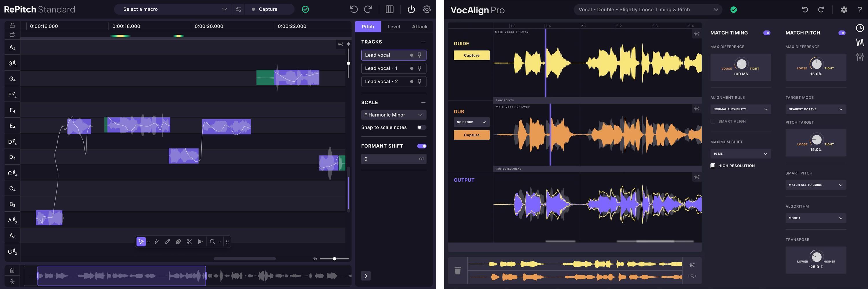Toggle the High Resolution checkbox
The height and width of the screenshot is (289, 868).
click(x=713, y=166)
